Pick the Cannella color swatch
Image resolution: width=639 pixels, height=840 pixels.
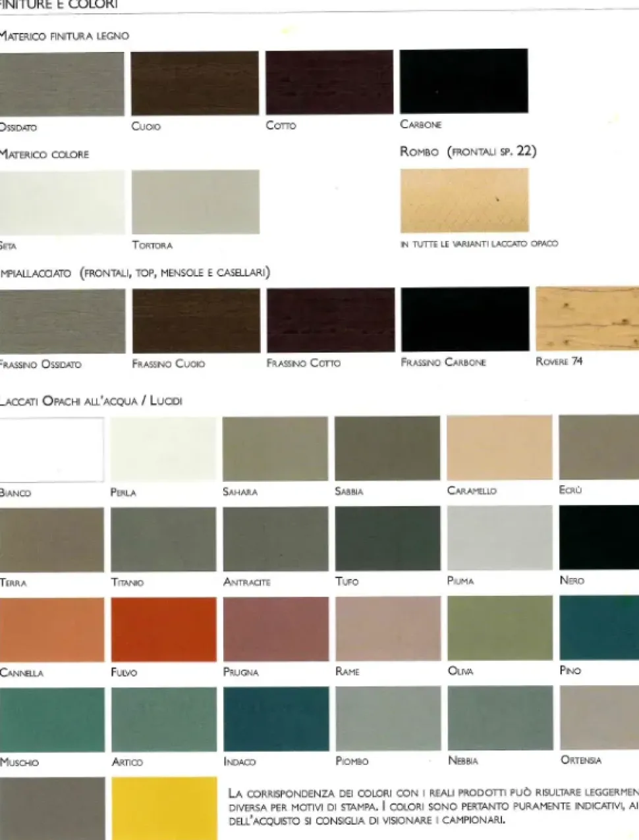pos(52,630)
